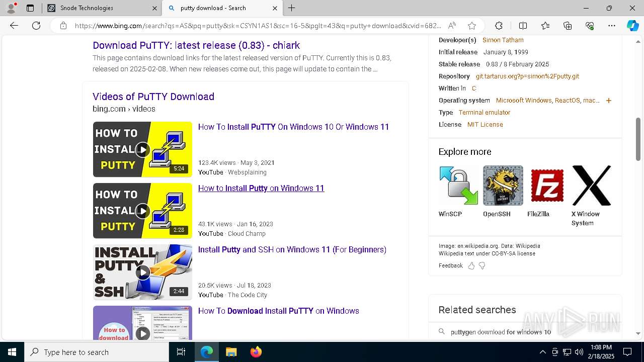644x362 pixels.
Task: Add page to favorites star icon
Action: [471, 26]
